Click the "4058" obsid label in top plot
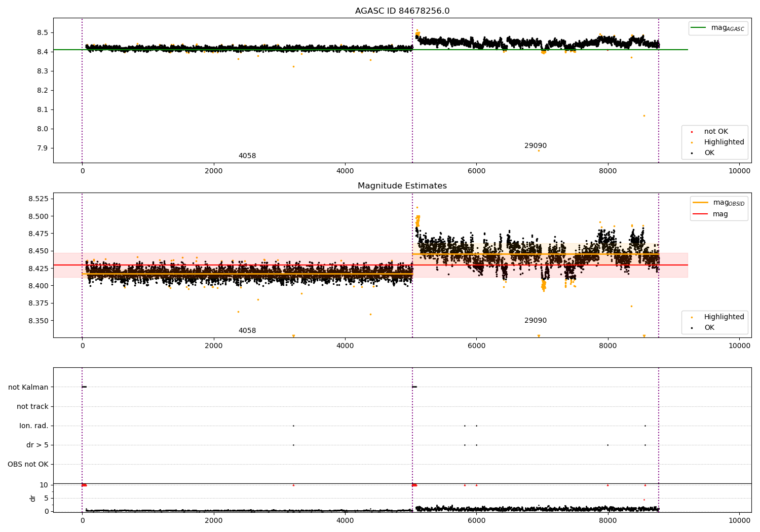 click(x=247, y=156)
